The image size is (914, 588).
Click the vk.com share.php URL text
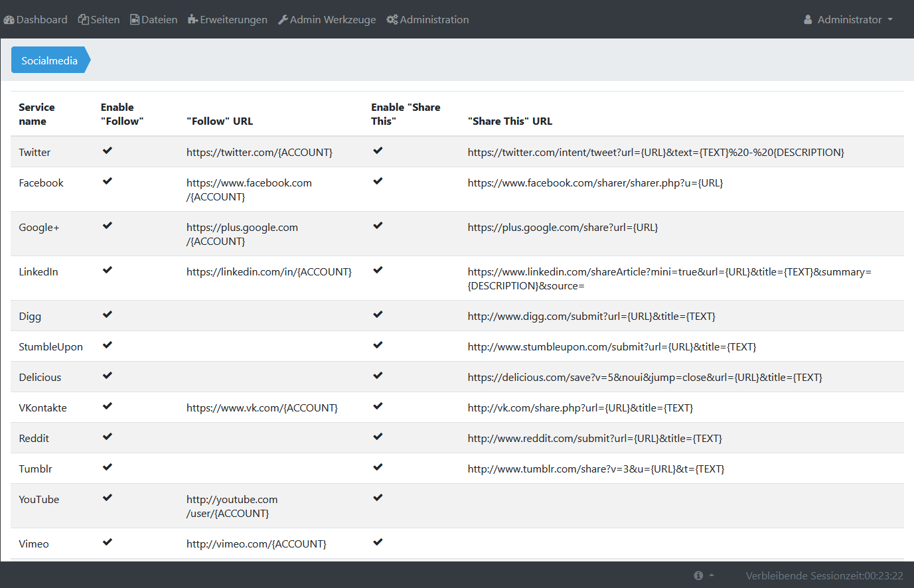pos(580,408)
